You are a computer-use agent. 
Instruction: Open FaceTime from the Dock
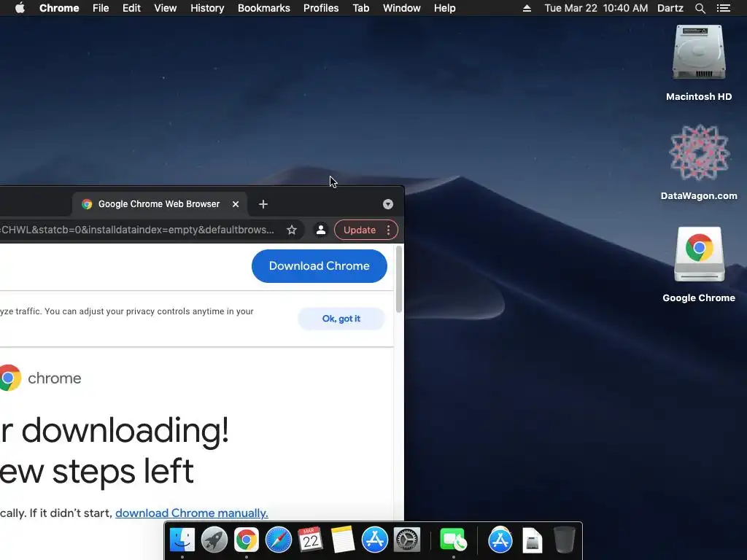(x=453, y=540)
